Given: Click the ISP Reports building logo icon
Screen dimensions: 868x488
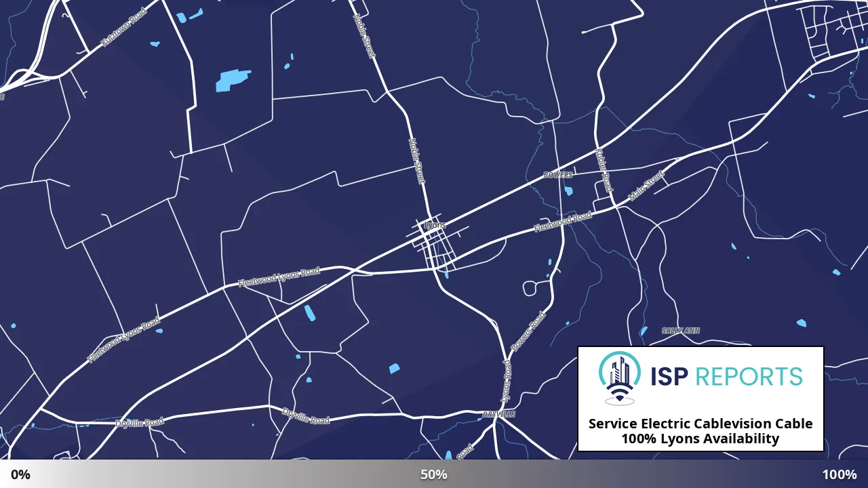Looking at the screenshot, I should (x=620, y=378).
